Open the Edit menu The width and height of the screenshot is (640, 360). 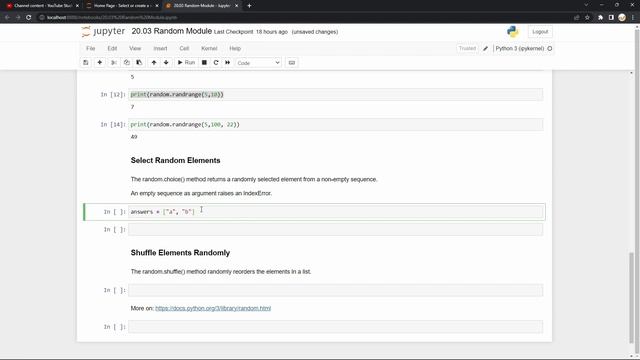[x=112, y=48]
